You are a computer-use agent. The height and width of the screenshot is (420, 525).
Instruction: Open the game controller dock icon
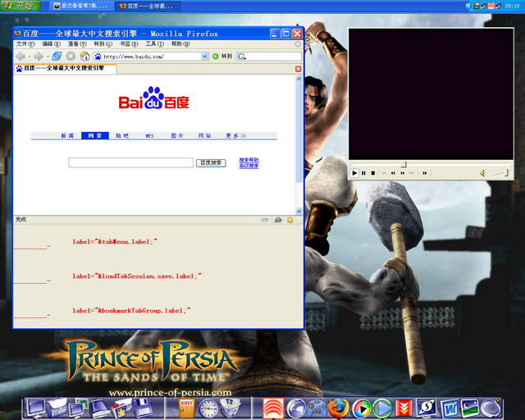click(317, 409)
